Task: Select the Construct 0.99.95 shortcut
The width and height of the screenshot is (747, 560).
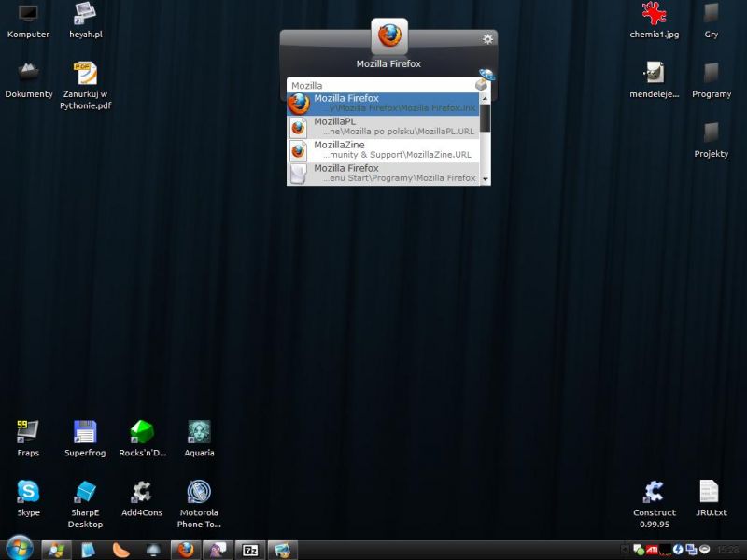Action: pyautogui.click(x=655, y=504)
